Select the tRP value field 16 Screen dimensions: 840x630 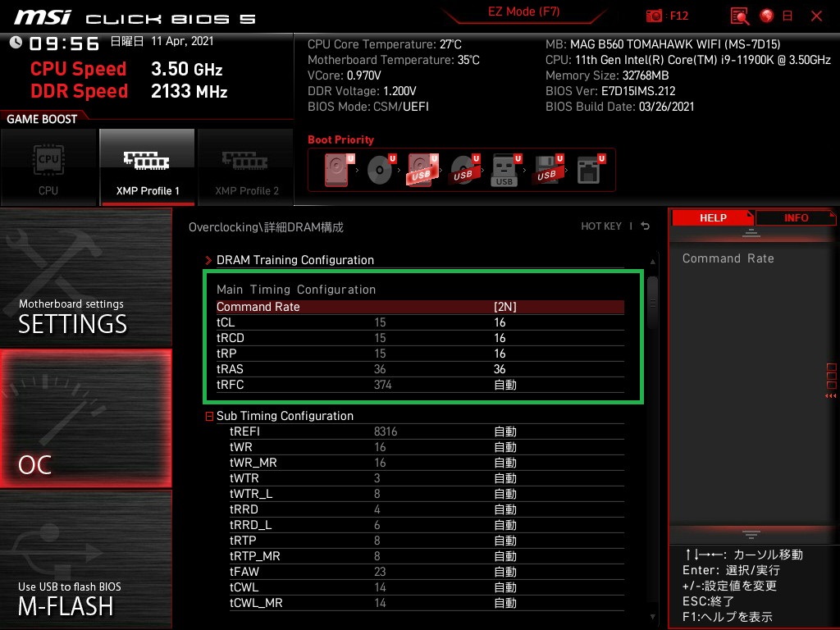pyautogui.click(x=500, y=354)
